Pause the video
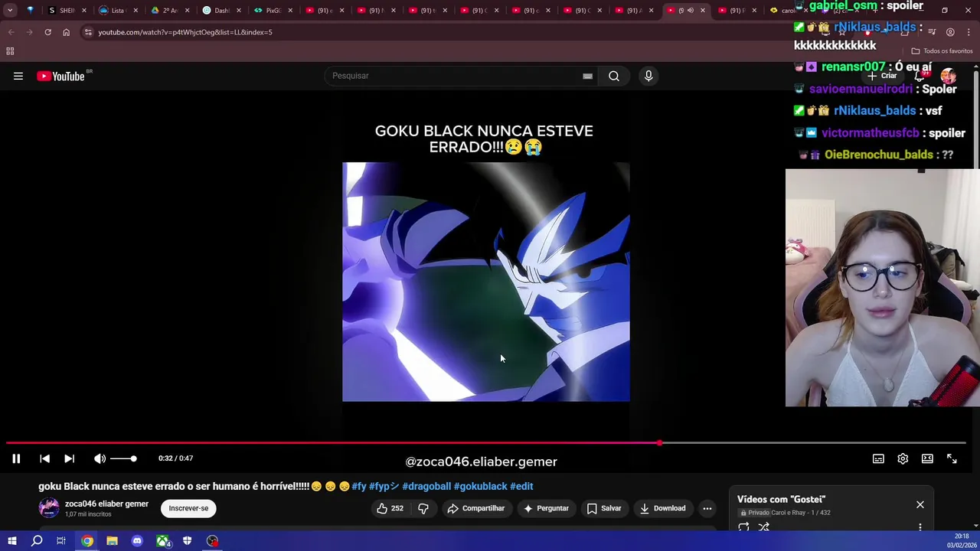Viewport: 980px width, 551px height. tap(15, 458)
